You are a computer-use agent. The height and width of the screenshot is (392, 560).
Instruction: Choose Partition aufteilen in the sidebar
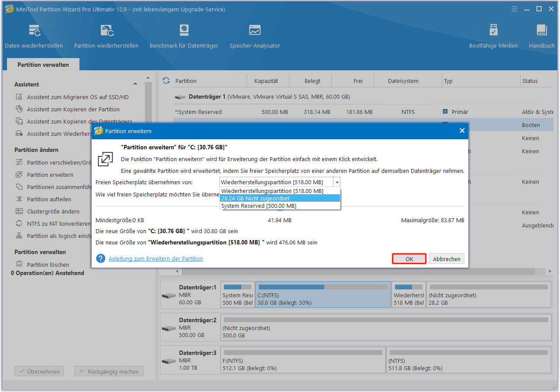click(44, 199)
